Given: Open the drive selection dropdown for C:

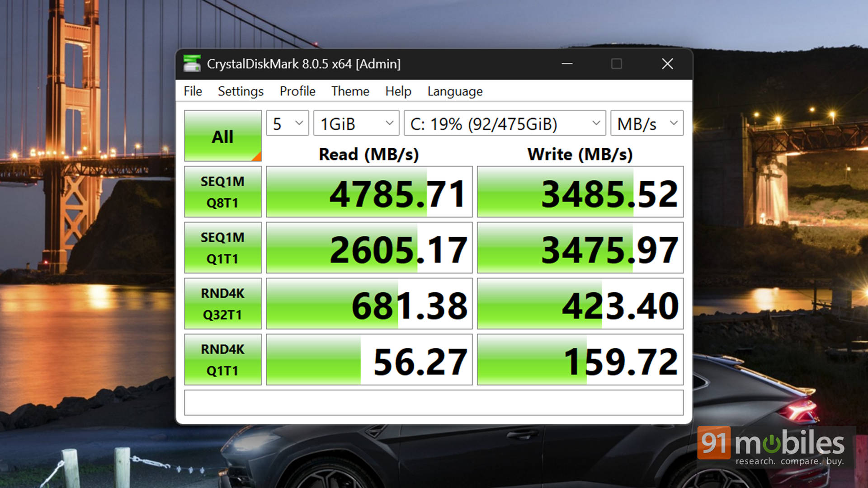Looking at the screenshot, I should [505, 123].
